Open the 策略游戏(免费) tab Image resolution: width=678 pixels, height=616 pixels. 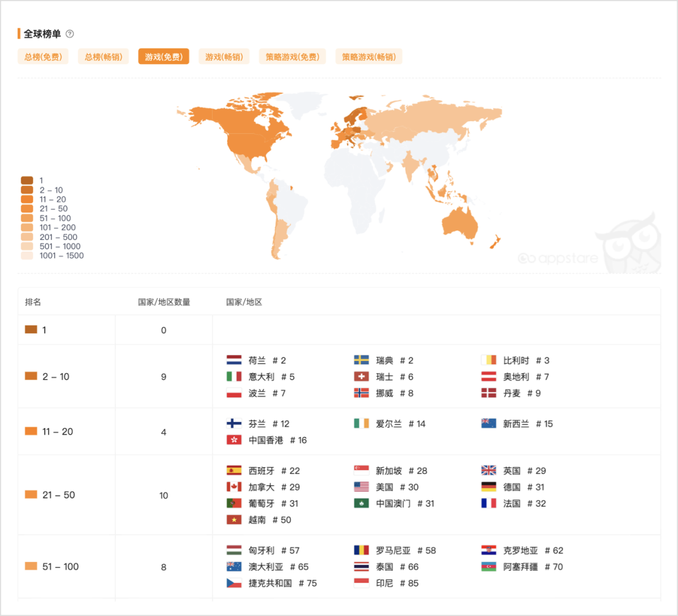pos(292,57)
